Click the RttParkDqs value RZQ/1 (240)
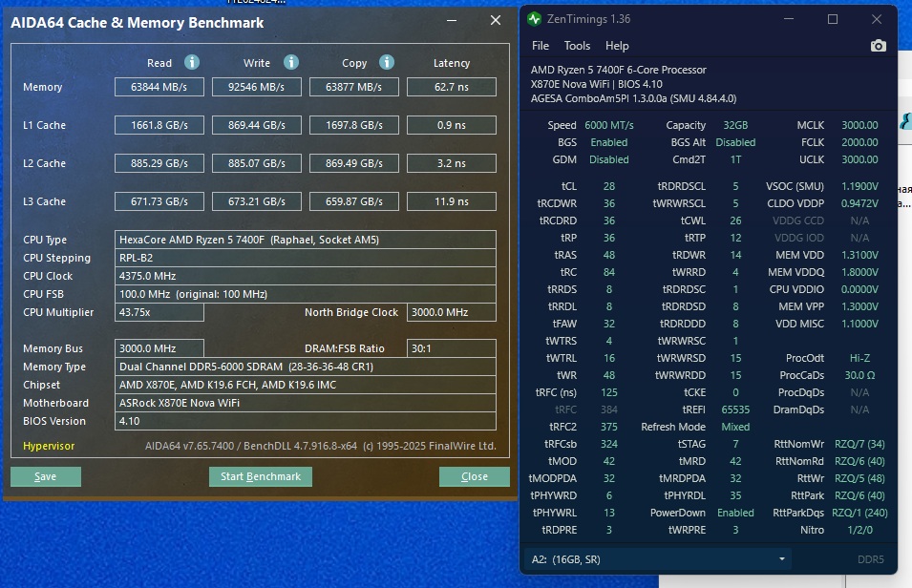Viewport: 912px width, 588px height. pos(859,513)
